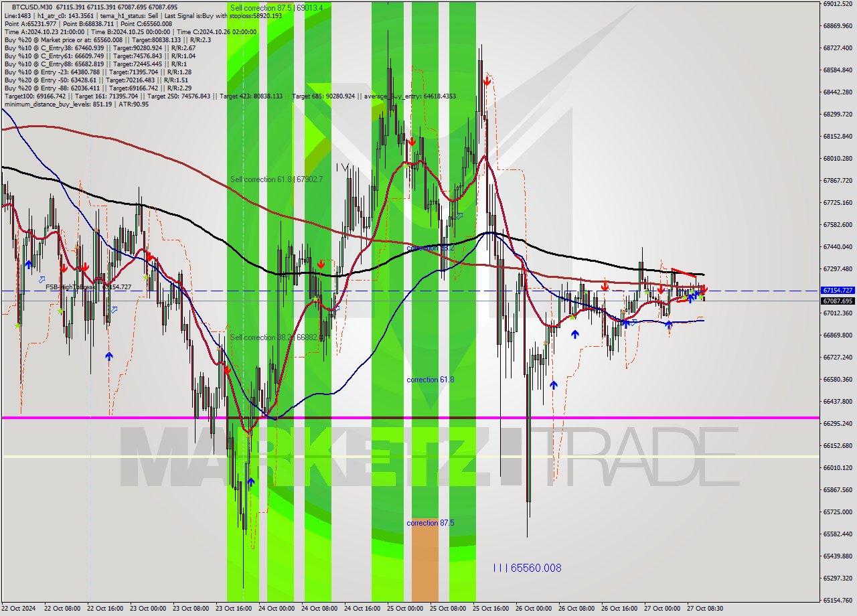Click the 68584.840 price axis label

pos(837,70)
